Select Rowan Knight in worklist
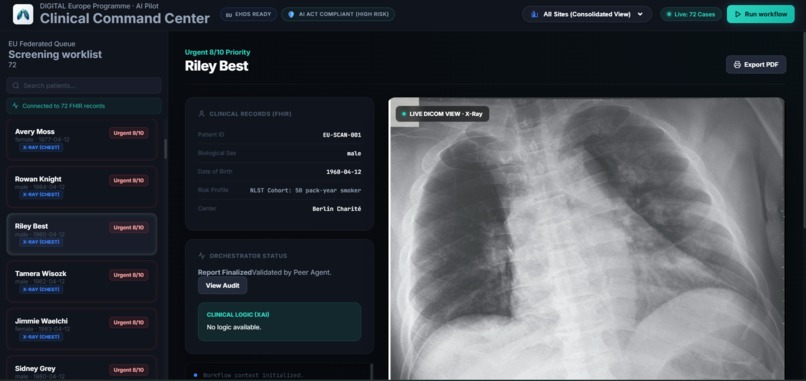 click(x=82, y=187)
